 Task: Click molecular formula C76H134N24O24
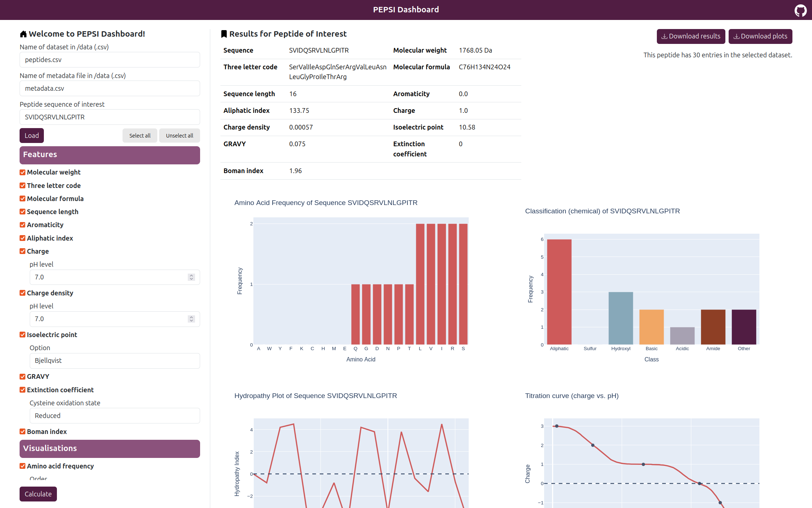(x=484, y=67)
